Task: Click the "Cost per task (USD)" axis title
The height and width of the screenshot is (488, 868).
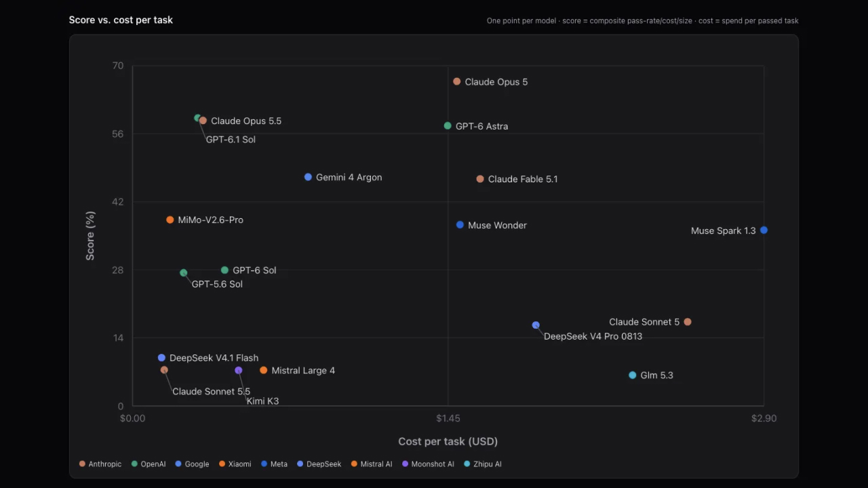Action: click(x=448, y=441)
